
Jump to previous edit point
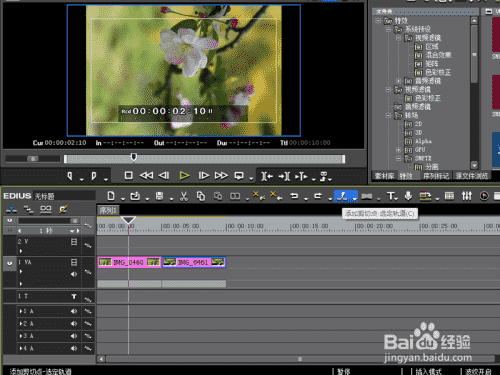267,176
